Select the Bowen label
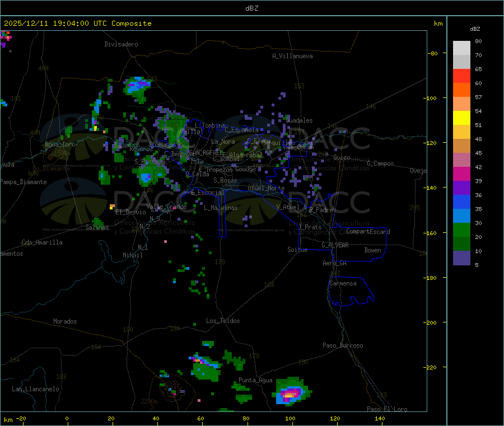The height and width of the screenshot is (426, 504). click(372, 250)
